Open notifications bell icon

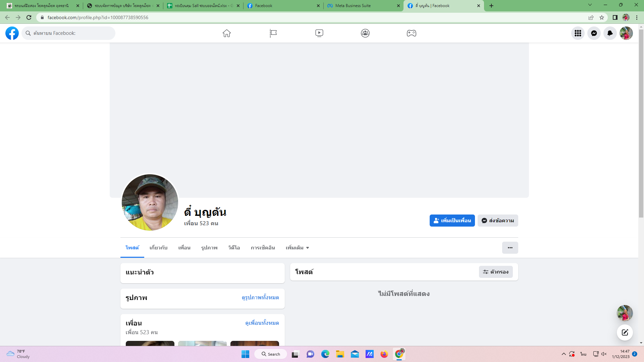click(610, 33)
